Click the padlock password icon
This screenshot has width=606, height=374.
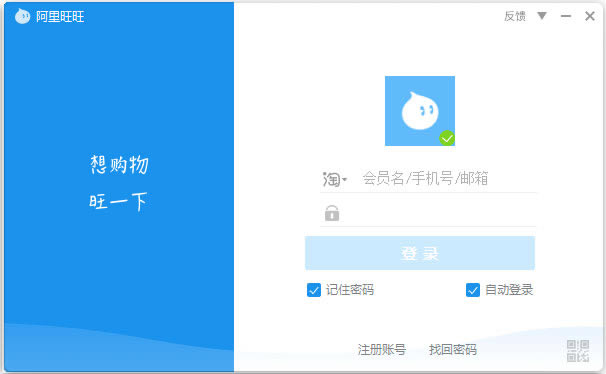[332, 213]
